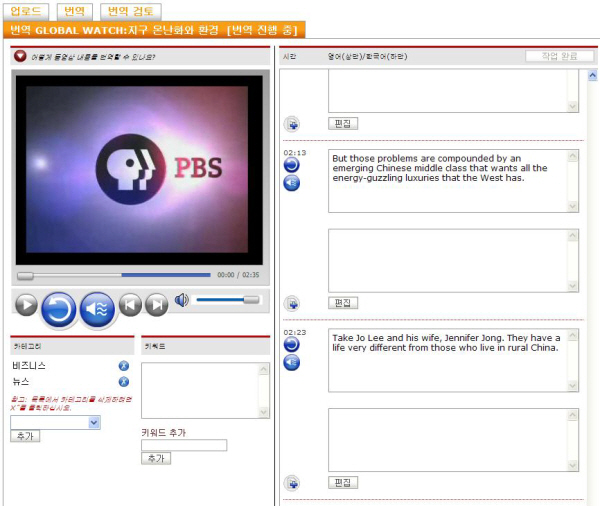Click the 비즈니스 category name

(x=29, y=366)
